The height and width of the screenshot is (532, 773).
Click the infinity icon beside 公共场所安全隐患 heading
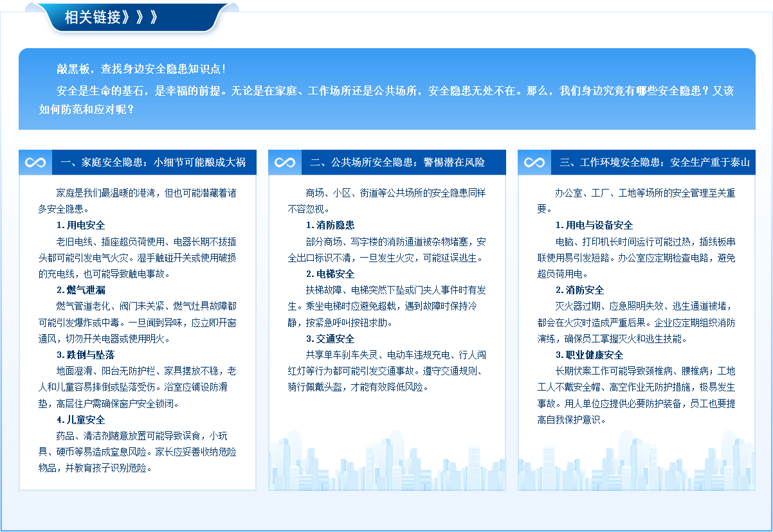click(x=285, y=163)
